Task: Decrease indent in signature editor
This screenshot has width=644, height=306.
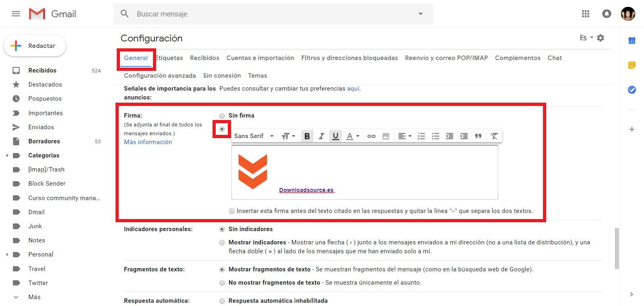Action: (x=450, y=136)
